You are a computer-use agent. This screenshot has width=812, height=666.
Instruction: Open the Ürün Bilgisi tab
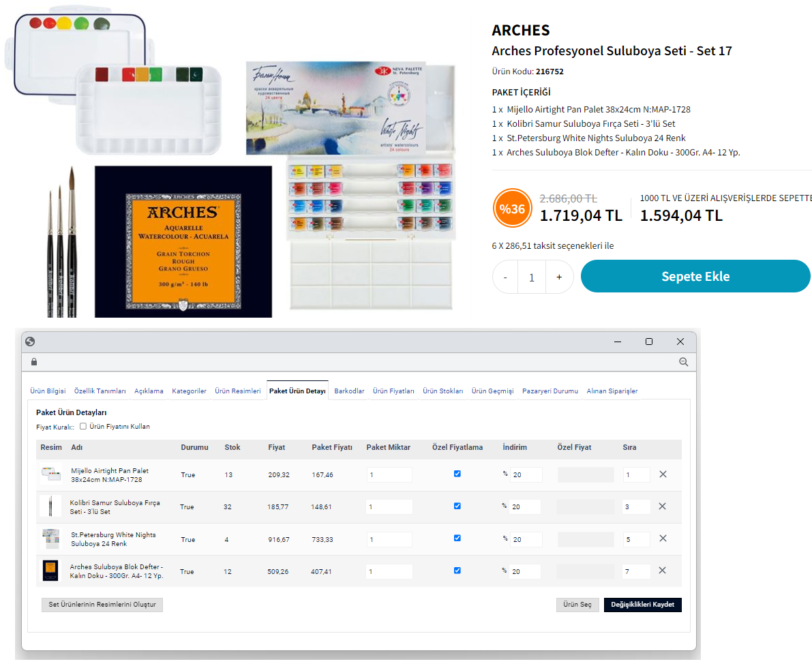coord(48,391)
